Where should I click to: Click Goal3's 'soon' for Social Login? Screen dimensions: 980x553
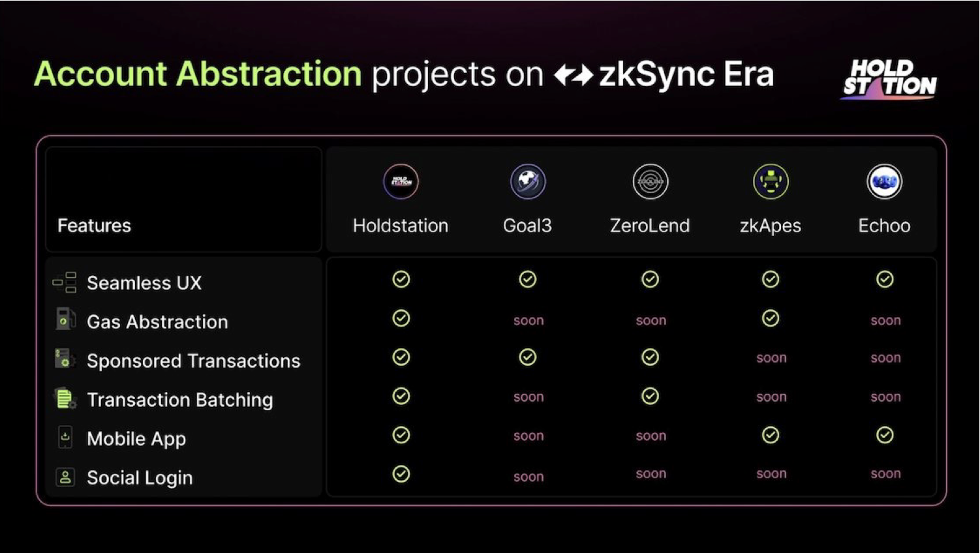[x=528, y=477]
